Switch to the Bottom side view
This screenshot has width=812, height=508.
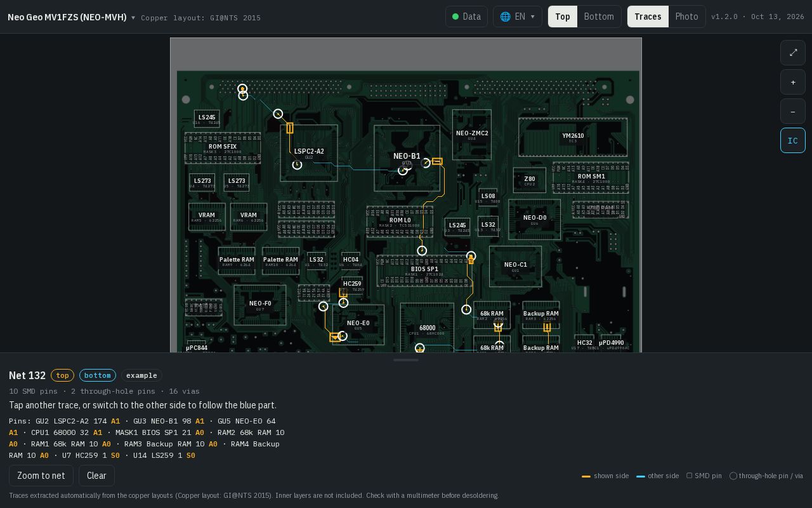pos(599,17)
